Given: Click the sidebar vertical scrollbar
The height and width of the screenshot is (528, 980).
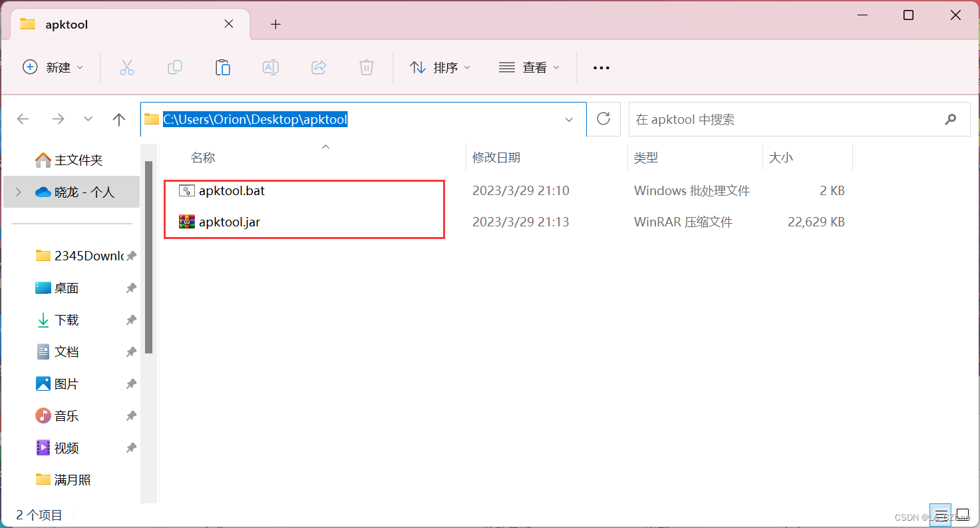Looking at the screenshot, I should click(x=149, y=257).
